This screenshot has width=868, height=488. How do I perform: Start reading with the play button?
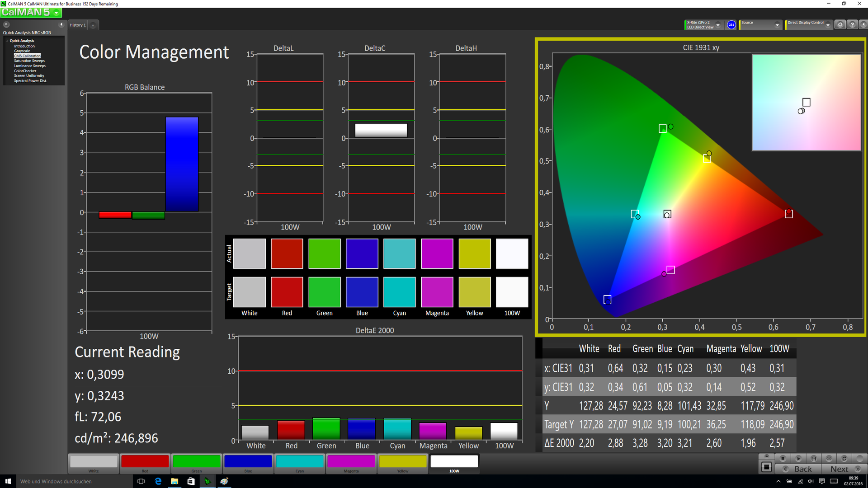798,458
